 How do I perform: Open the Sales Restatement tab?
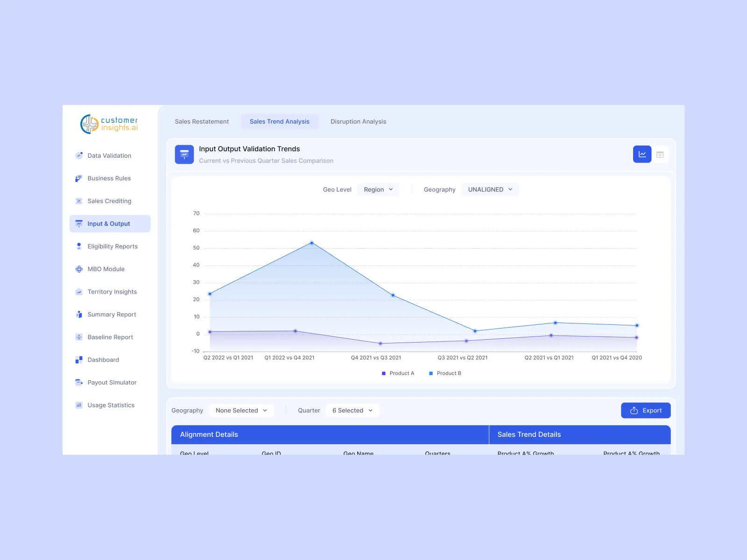tap(202, 122)
